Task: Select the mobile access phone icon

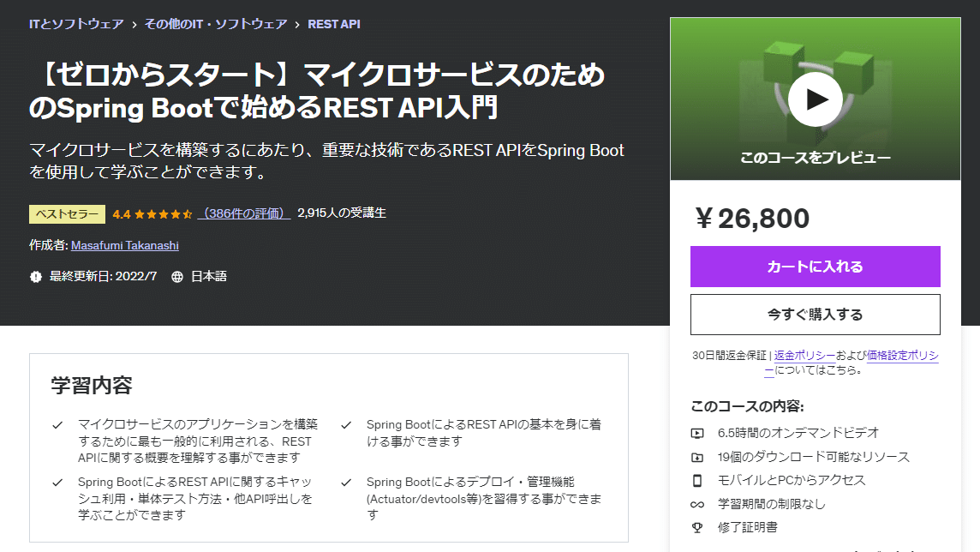Action: coord(696,482)
